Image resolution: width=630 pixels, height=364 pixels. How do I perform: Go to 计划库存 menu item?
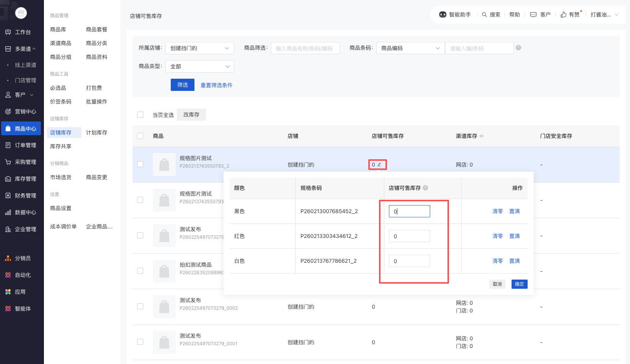point(96,133)
